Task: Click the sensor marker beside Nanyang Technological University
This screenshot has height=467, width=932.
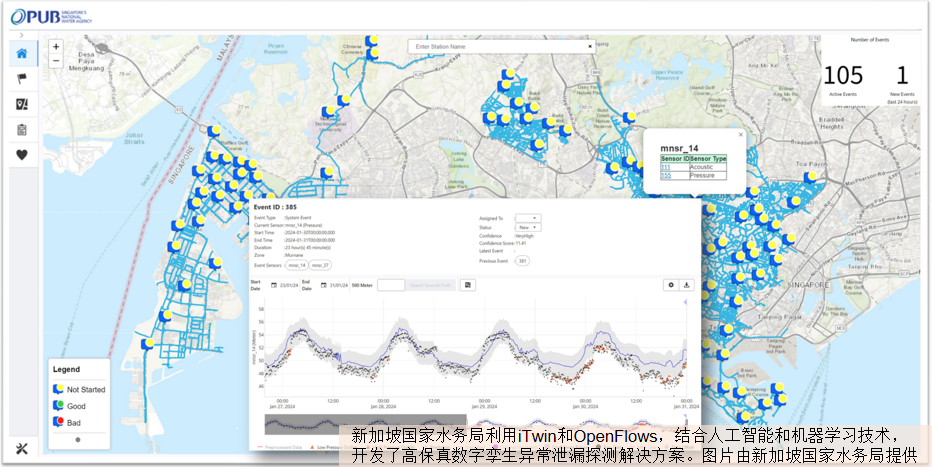Action: [x=328, y=111]
